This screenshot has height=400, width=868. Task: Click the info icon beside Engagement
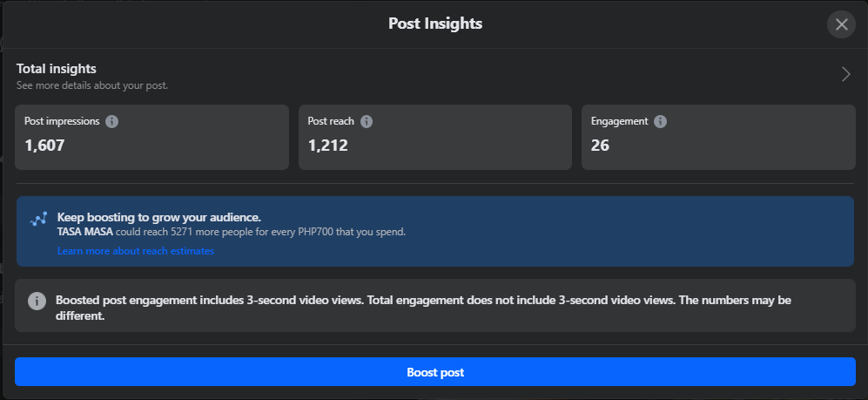pyautogui.click(x=661, y=121)
